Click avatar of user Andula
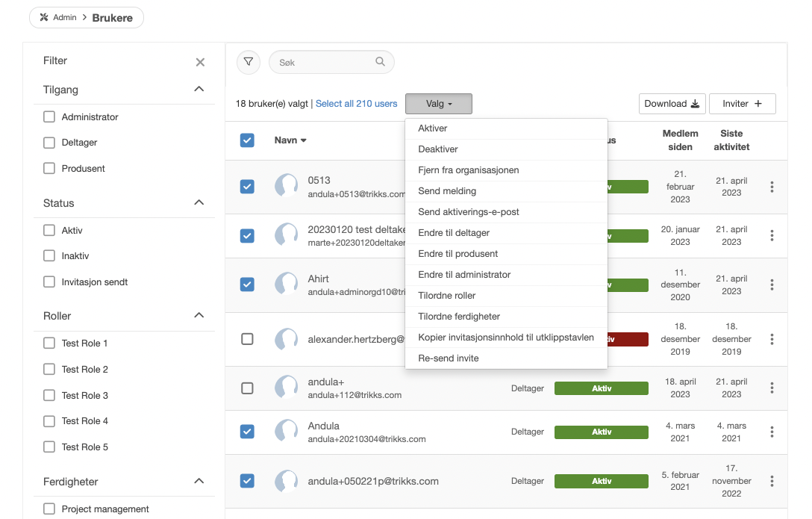The width and height of the screenshot is (812, 519). pyautogui.click(x=287, y=432)
